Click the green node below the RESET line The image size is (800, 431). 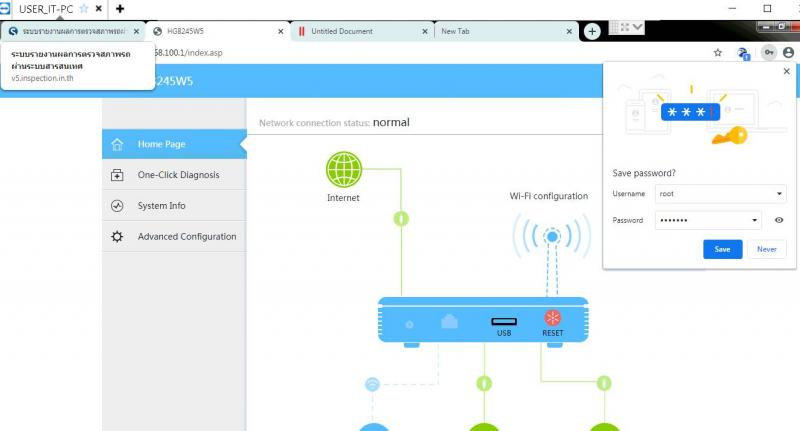[604, 383]
